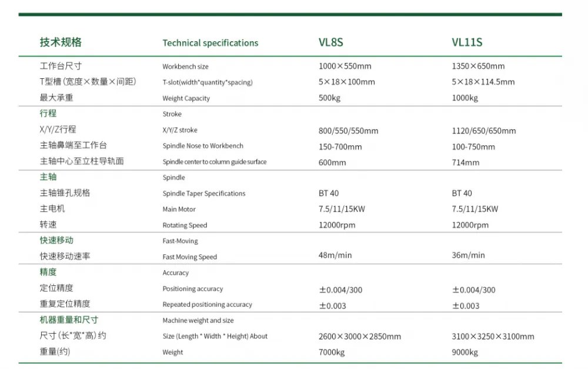588x369 pixels.
Task: Click the '转速' row label
Action: (48, 224)
